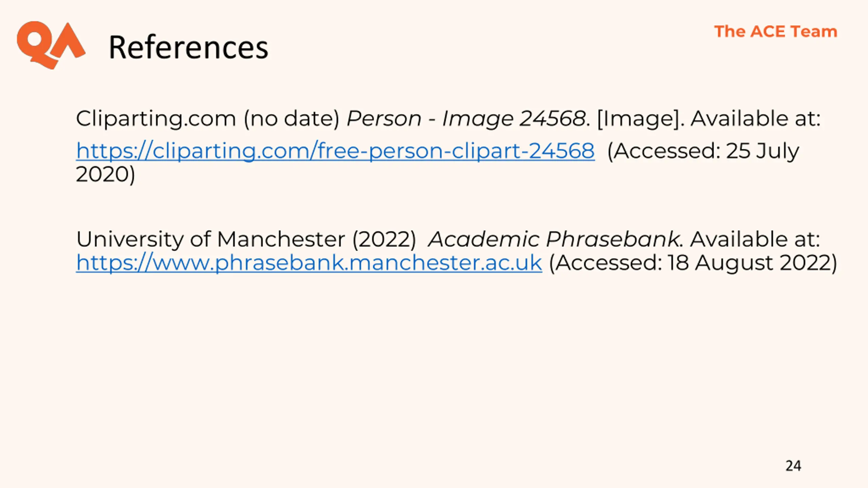The height and width of the screenshot is (488, 868).
Task: Click Available at: in Manchester reference
Action: pos(755,239)
